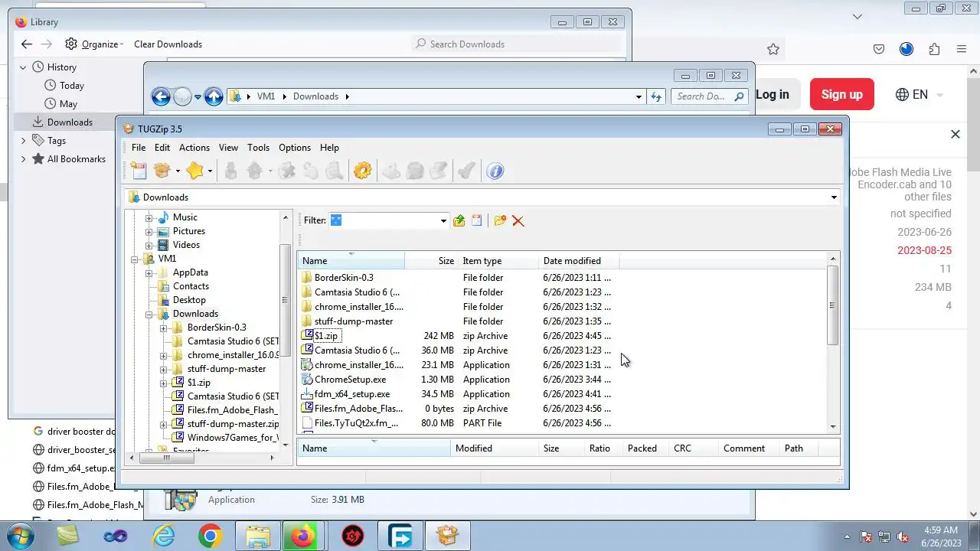Screen dimensions: 980x551
Task: Open Firefox hamburger application menu
Action: (x=962, y=49)
